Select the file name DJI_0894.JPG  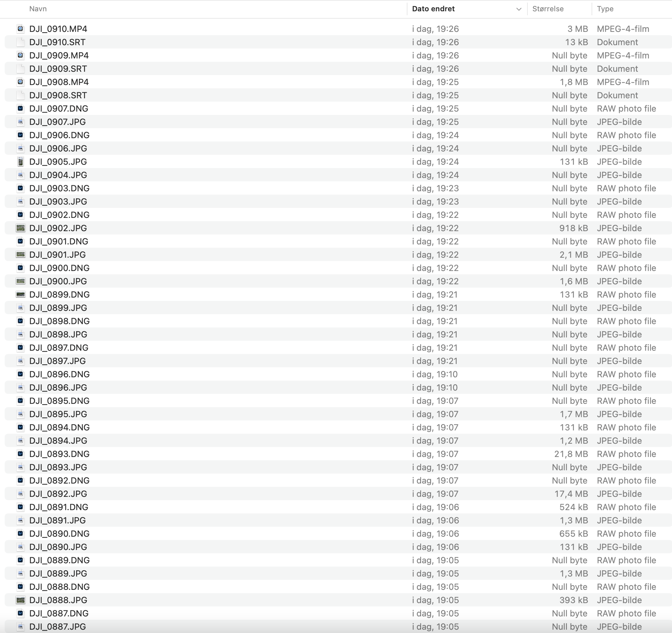coord(58,441)
